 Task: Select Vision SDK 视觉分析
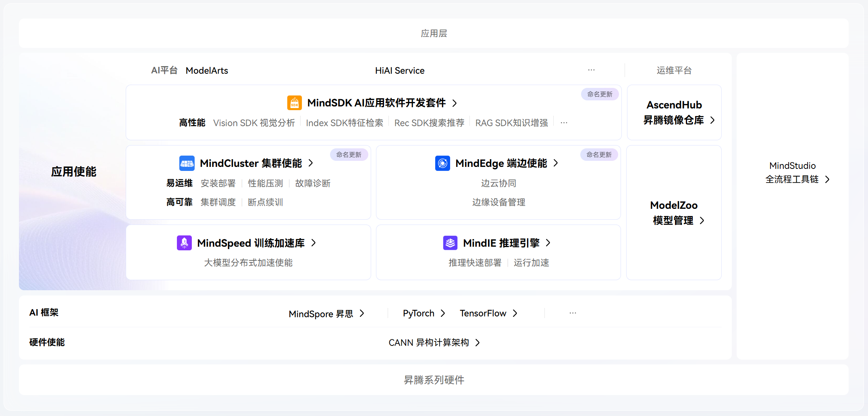(x=254, y=123)
